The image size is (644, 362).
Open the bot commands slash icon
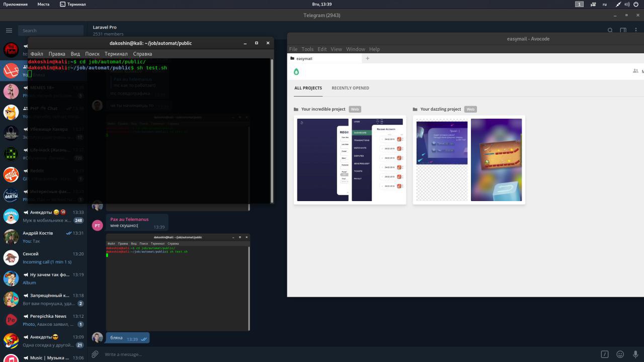tap(605, 354)
